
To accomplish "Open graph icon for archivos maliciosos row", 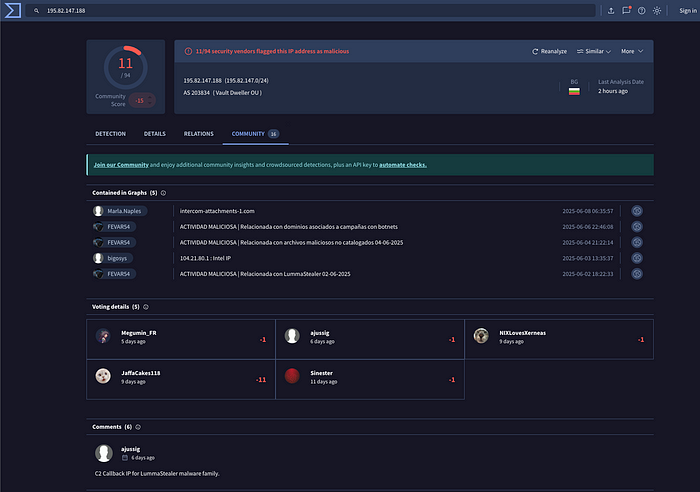I will click(637, 242).
